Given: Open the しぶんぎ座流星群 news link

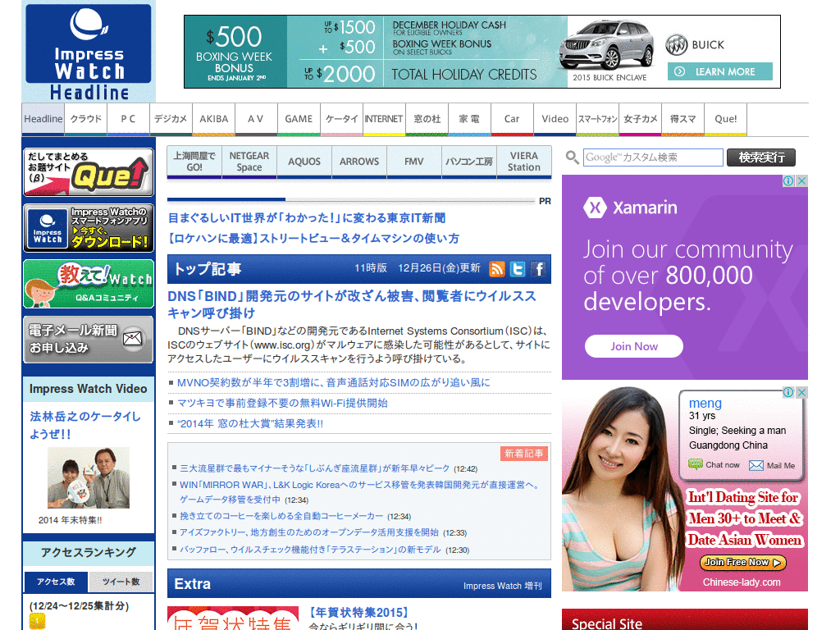Looking at the screenshot, I should [314, 468].
